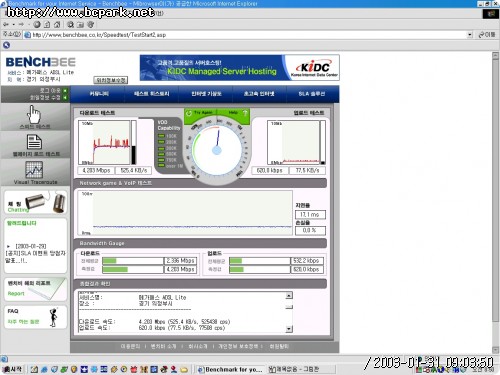Click Try Again on the gauge
The height and width of the screenshot is (375, 500).
click(x=203, y=113)
